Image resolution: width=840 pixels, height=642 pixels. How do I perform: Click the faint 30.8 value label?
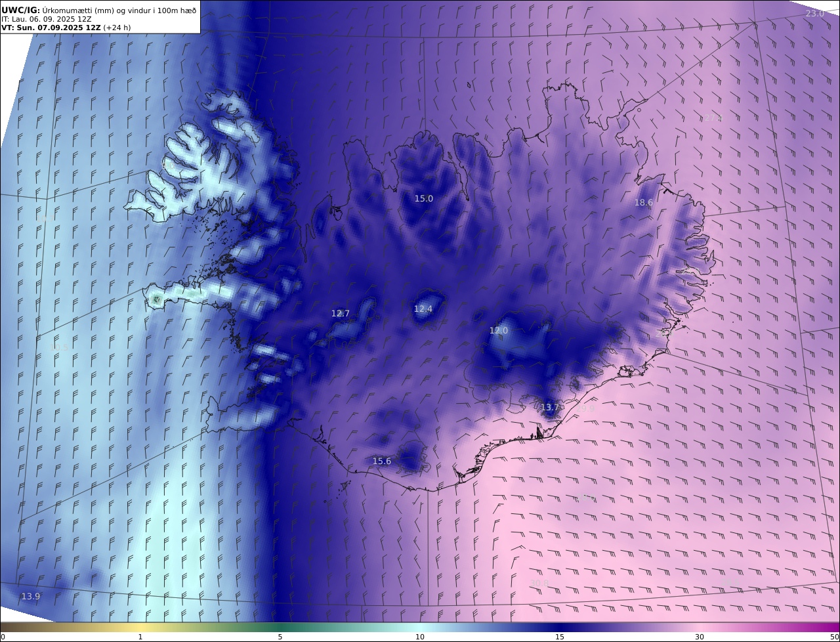(539, 583)
